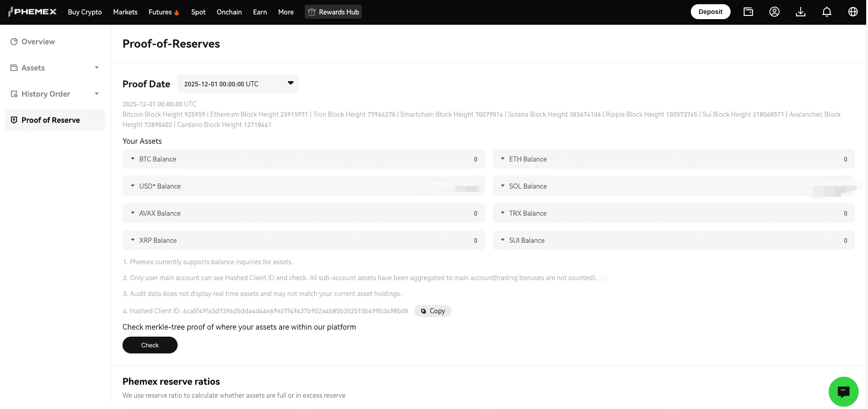Expand the SUI Balance row
The height and width of the screenshot is (409, 868).
(x=674, y=240)
